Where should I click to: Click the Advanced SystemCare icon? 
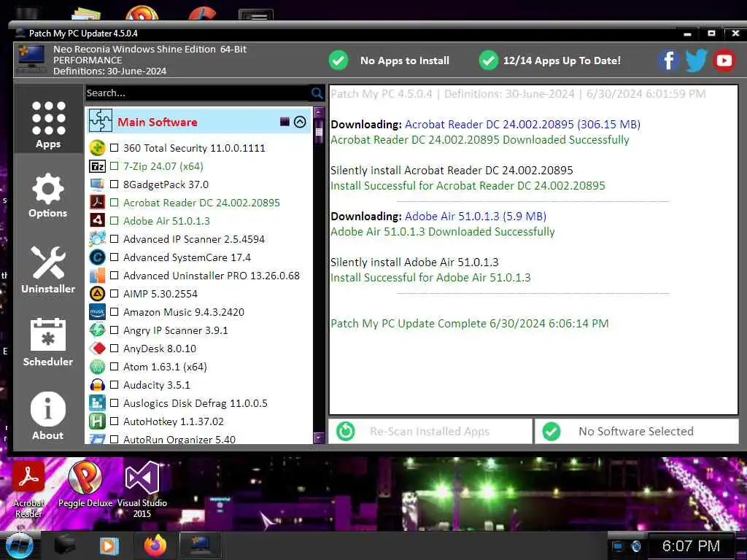(97, 257)
